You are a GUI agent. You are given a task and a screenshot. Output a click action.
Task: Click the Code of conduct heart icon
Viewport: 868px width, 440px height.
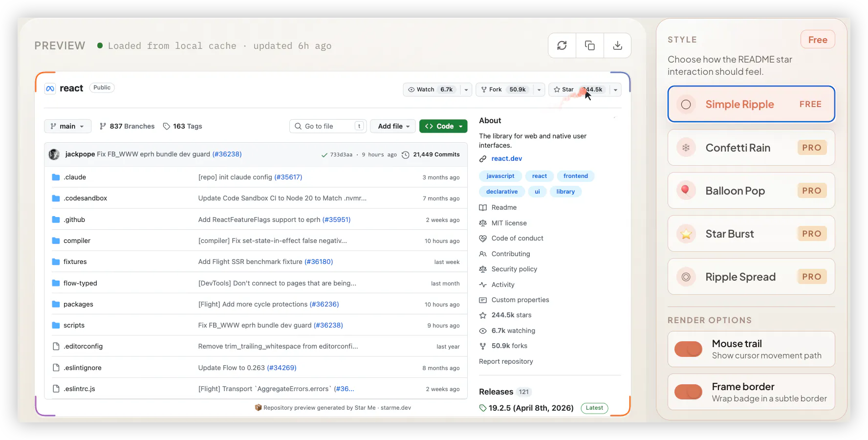(x=483, y=239)
